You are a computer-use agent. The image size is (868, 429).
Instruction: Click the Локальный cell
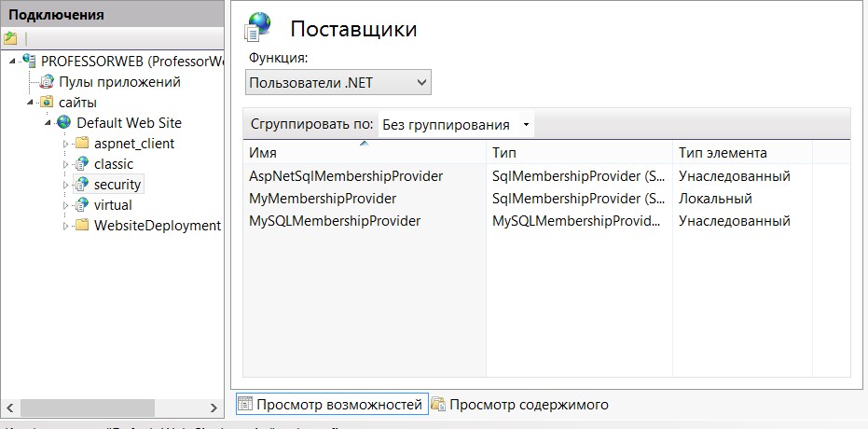coord(715,198)
